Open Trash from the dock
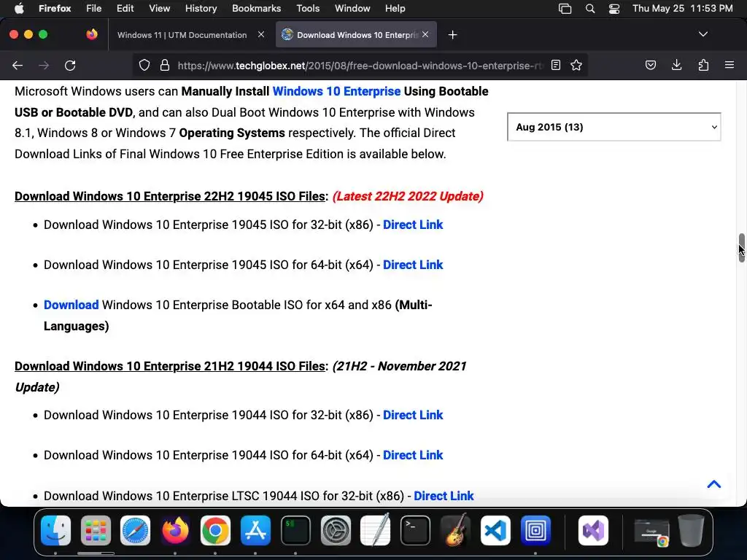This screenshot has width=747, height=560. click(691, 530)
